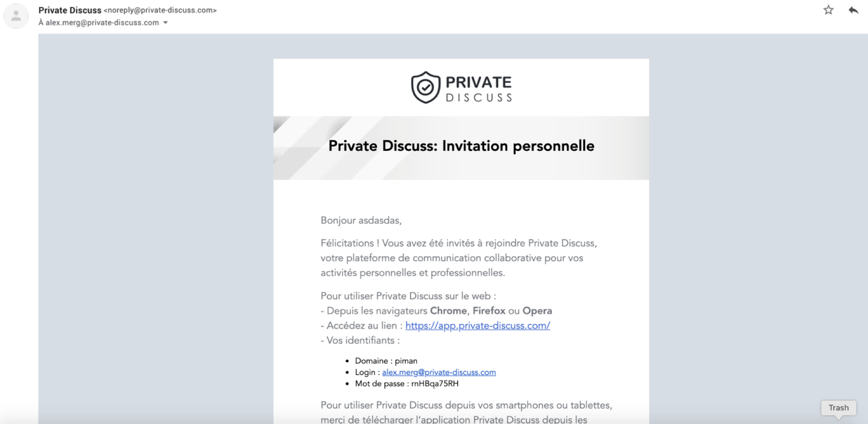This screenshot has height=424, width=868.
Task: Click the bold word "Firefox"
Action: click(x=488, y=311)
